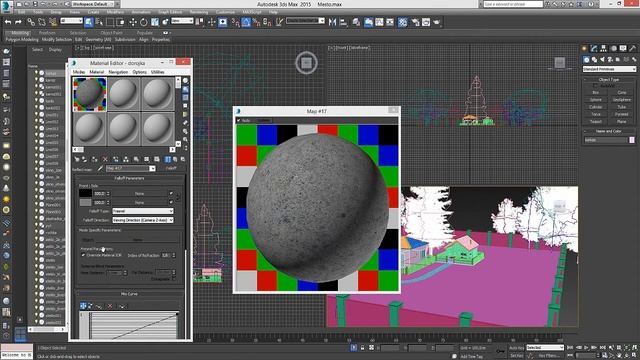This screenshot has width=640, height=360.
Task: Select the Shapes category icon
Action: click(x=594, y=60)
